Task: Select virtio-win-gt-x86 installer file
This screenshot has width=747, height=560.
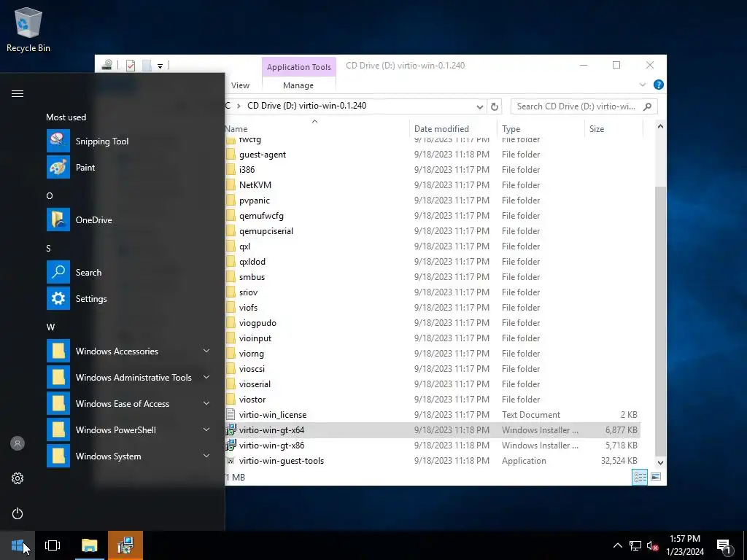Action: (271, 446)
